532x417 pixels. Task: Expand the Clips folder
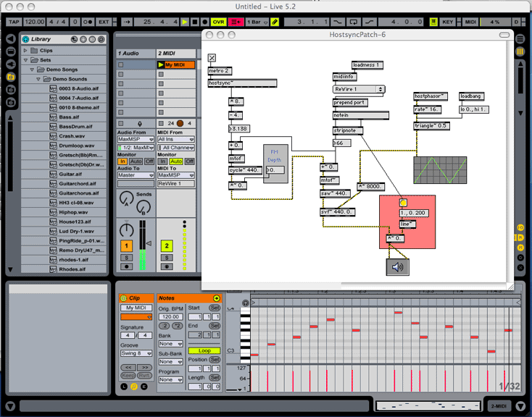pyautogui.click(x=25, y=51)
